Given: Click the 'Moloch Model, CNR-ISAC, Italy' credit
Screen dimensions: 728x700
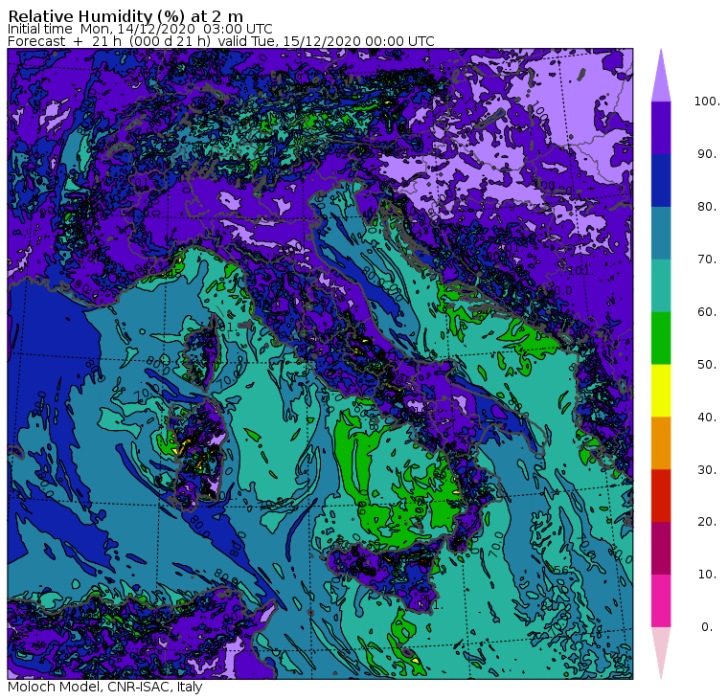Looking at the screenshot, I should [x=105, y=688].
